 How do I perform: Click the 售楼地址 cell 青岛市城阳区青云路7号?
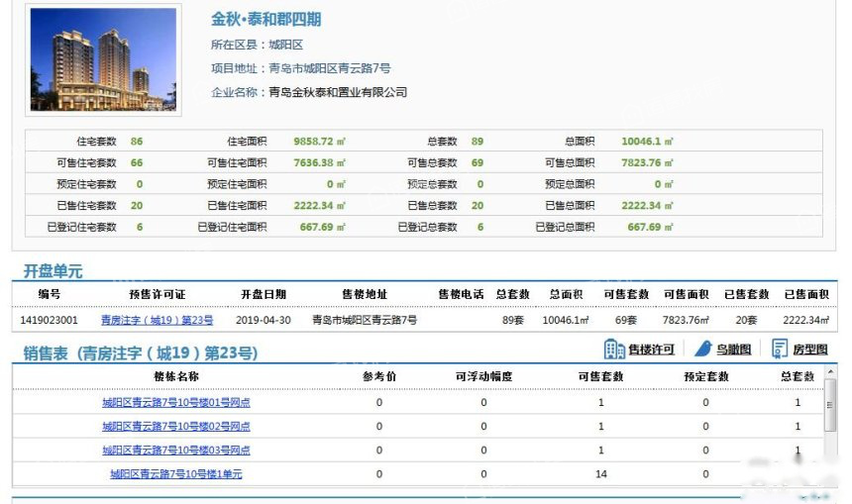(x=364, y=321)
